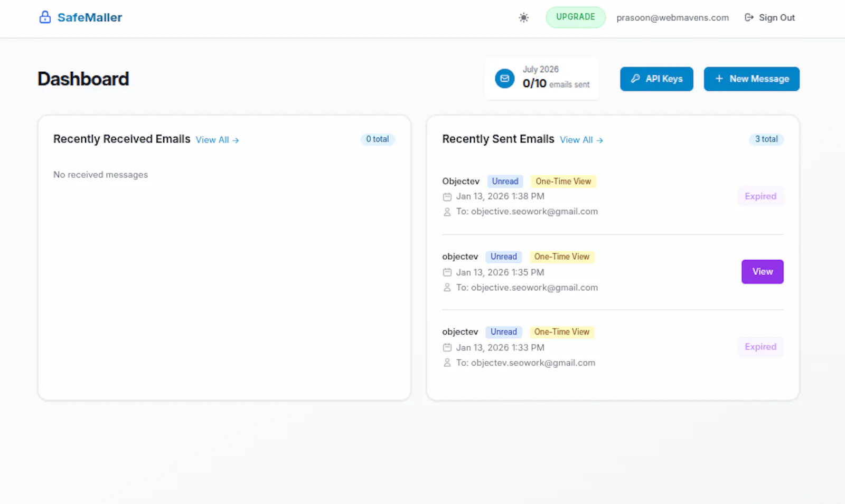
Task: Toggle the sun light/dark theme icon
Action: [523, 17]
